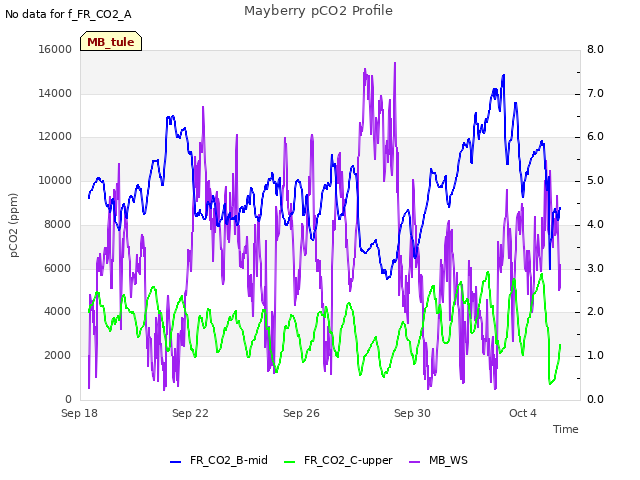Click the 0 left axis tick label
Image resolution: width=640 pixels, height=480 pixels.
68,399
